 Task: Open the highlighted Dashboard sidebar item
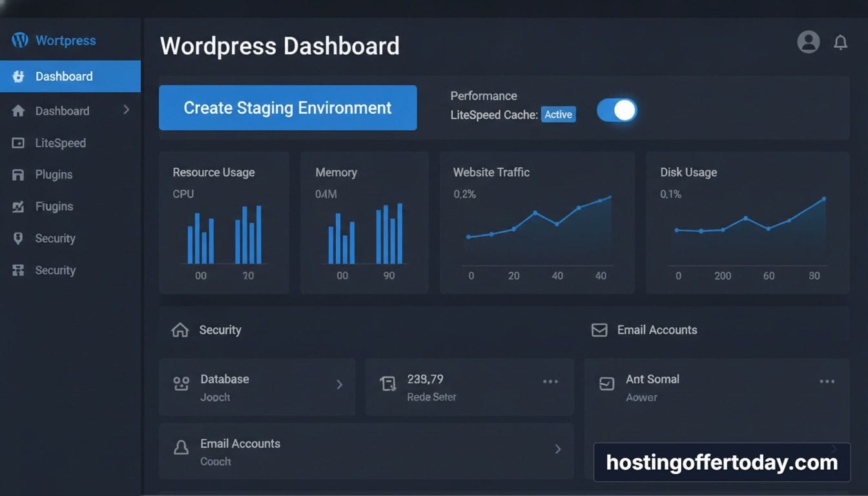(70, 76)
